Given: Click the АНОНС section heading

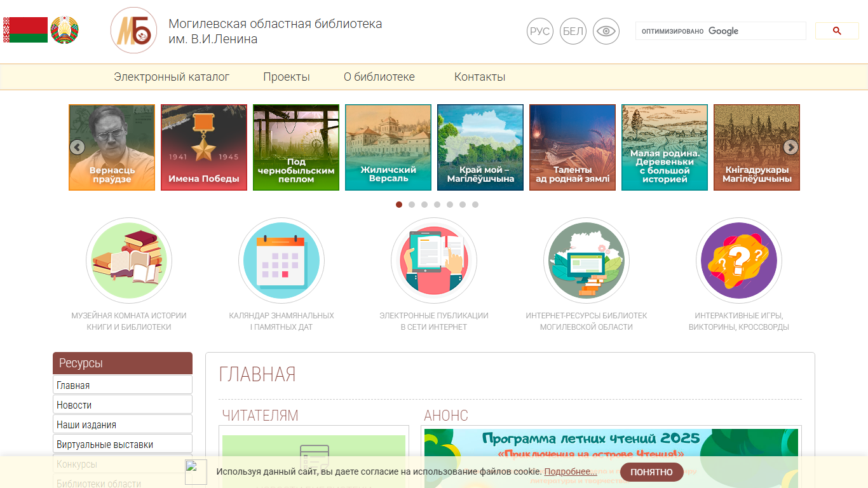Looking at the screenshot, I should pyautogui.click(x=446, y=416).
